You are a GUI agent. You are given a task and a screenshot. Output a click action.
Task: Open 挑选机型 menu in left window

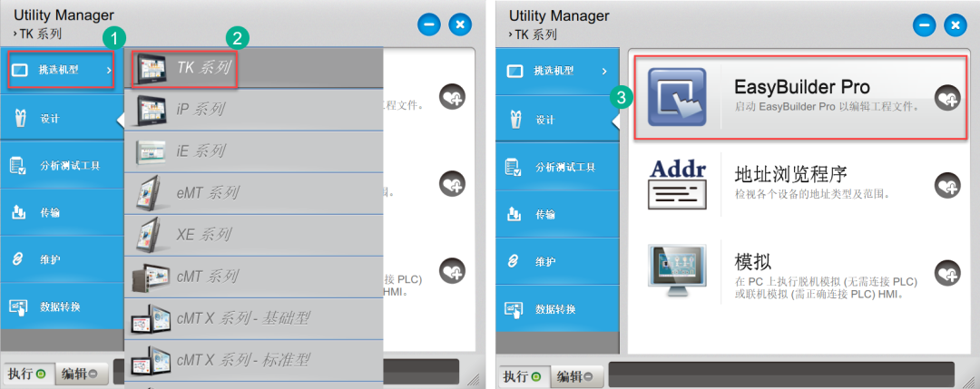[x=61, y=69]
